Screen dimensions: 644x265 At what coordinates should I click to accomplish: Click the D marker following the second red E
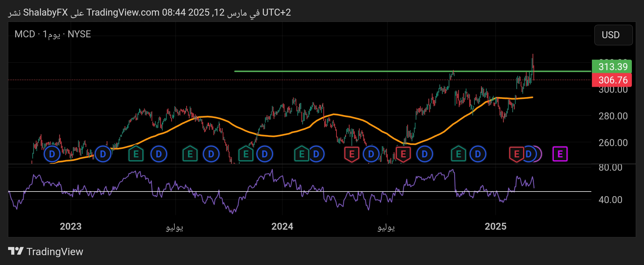[424, 154]
